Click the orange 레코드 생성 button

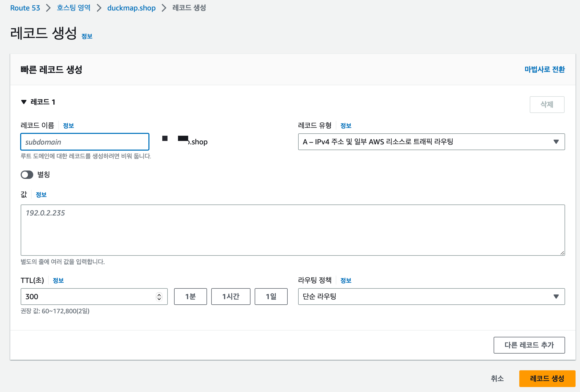[x=547, y=378]
